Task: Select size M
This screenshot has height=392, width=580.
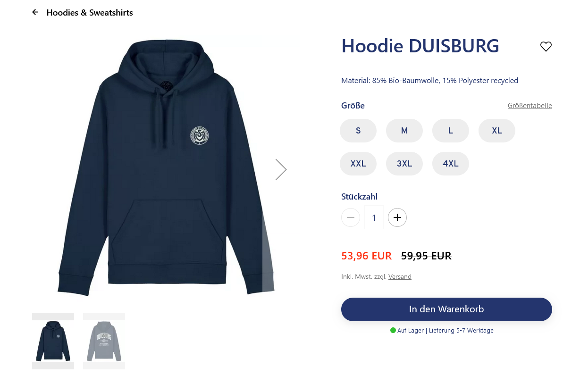Action: click(404, 131)
